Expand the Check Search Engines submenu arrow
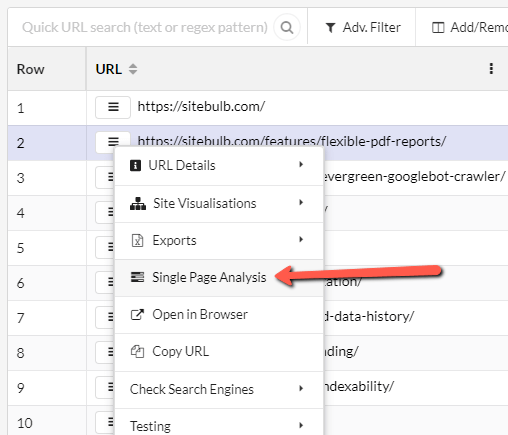 tap(301, 388)
